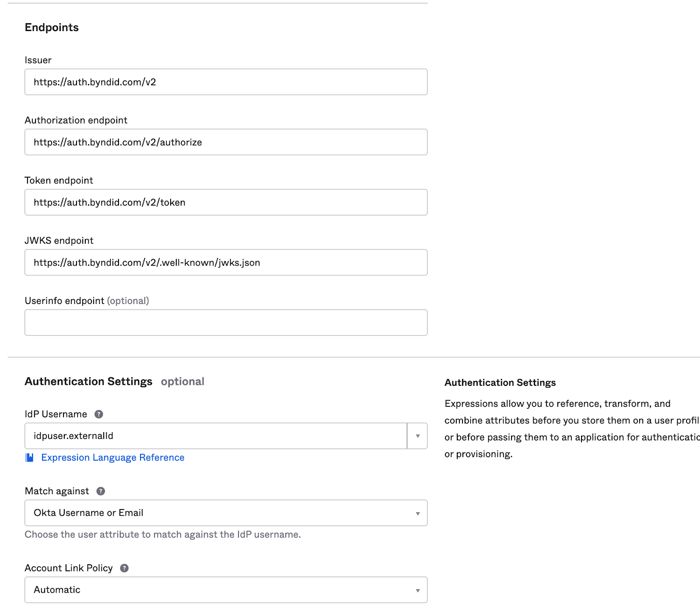Click the help icon beside IdP Username
This screenshot has height=608, width=700.
click(99, 414)
